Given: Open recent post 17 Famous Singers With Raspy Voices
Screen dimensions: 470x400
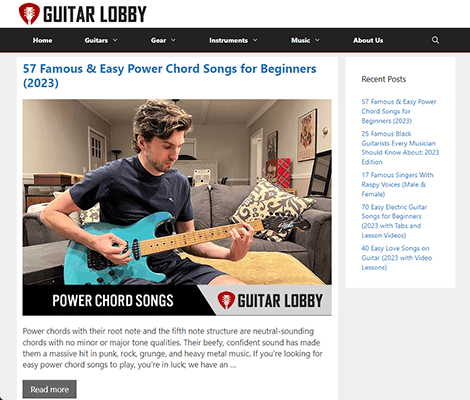Looking at the screenshot, I should coord(397,184).
